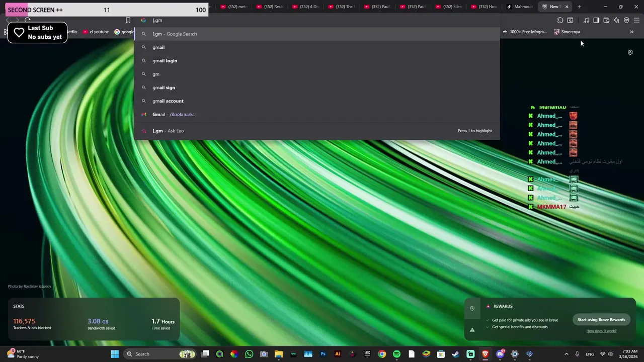The width and height of the screenshot is (644, 362).
Task: Open a new tab with the plus button
Action: point(579,7)
